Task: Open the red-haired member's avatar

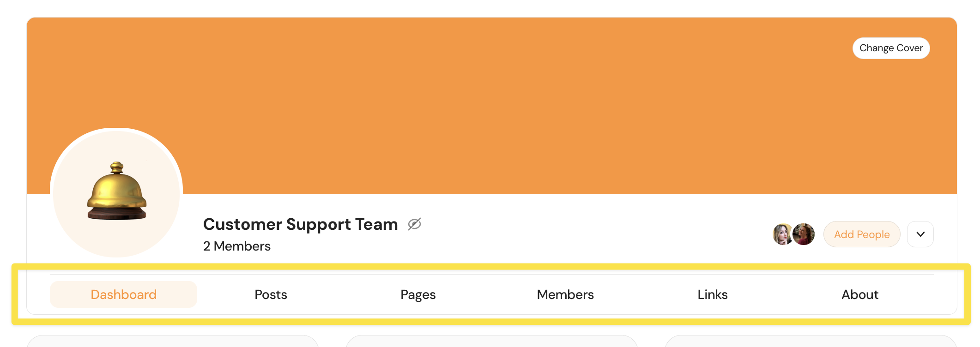Action: click(x=805, y=234)
